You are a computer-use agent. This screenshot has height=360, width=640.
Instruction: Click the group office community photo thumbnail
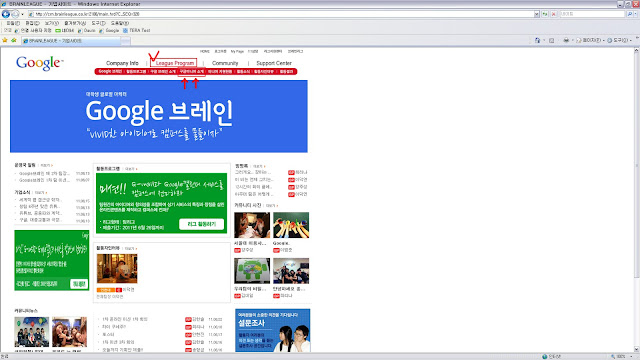(x=291, y=271)
